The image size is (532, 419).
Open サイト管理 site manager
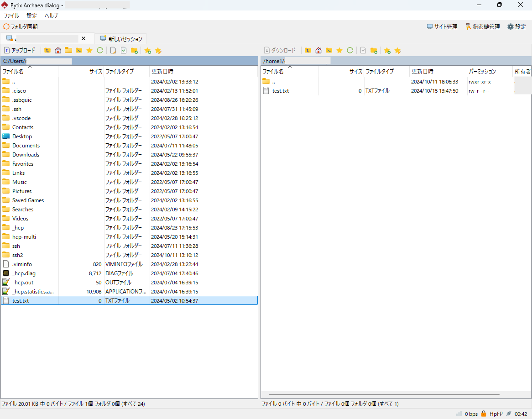click(442, 27)
